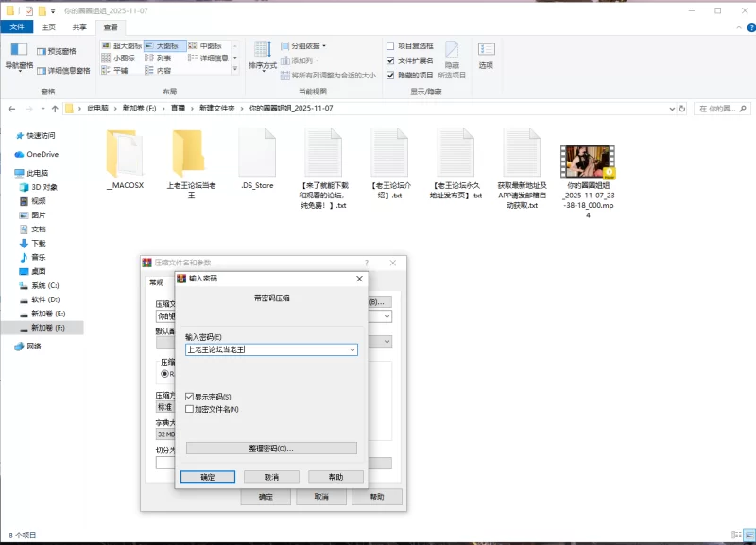
Task: Click Help in archive parameters dialog
Action: [376, 497]
